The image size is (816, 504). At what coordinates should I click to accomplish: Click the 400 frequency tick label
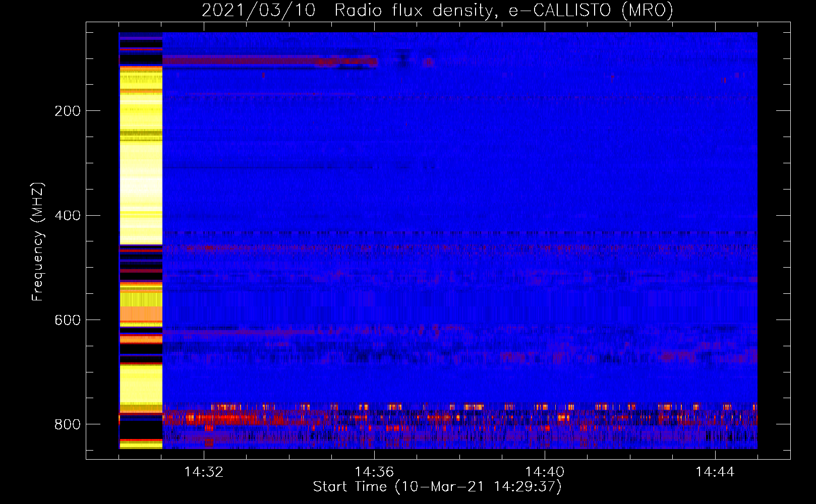pyautogui.click(x=67, y=216)
